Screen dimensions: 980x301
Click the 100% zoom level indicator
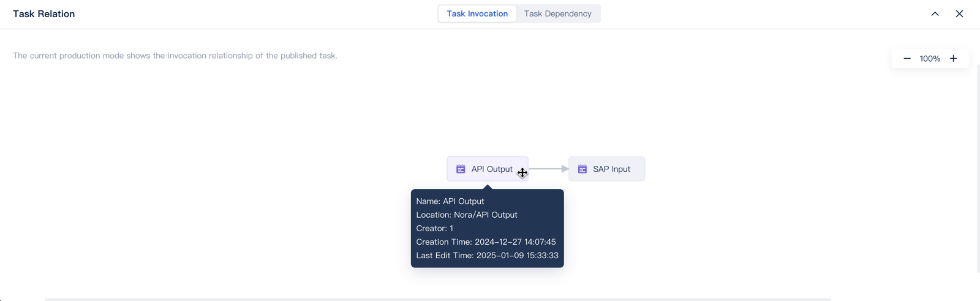tap(930, 59)
